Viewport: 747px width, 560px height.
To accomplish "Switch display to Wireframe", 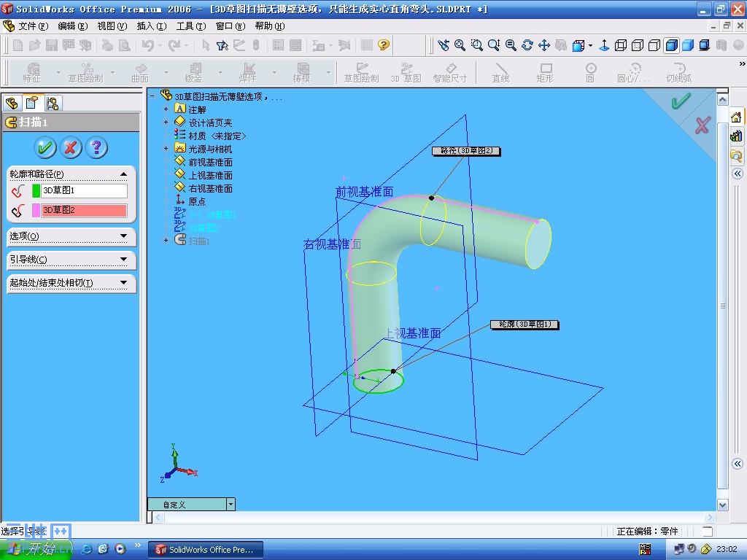I will coord(621,45).
